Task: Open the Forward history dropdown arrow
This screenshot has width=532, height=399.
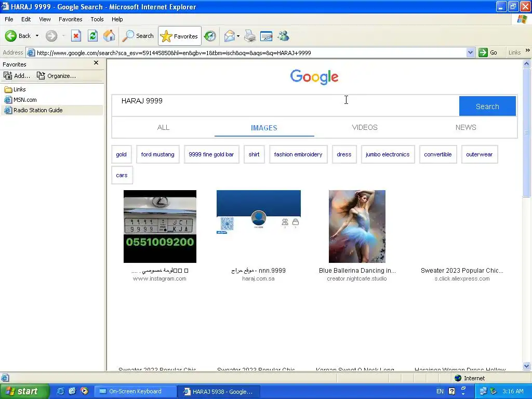Action: click(x=63, y=36)
